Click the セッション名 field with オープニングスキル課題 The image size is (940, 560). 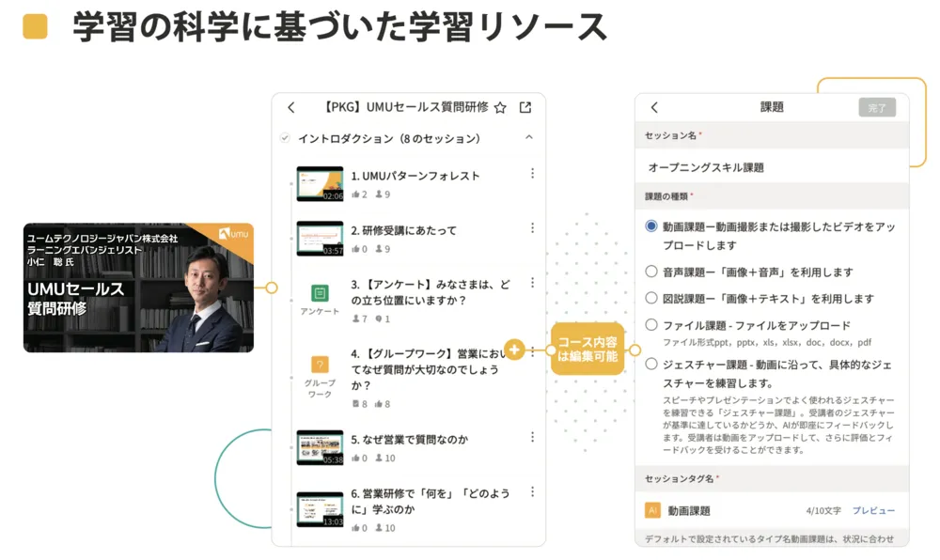coord(771,167)
